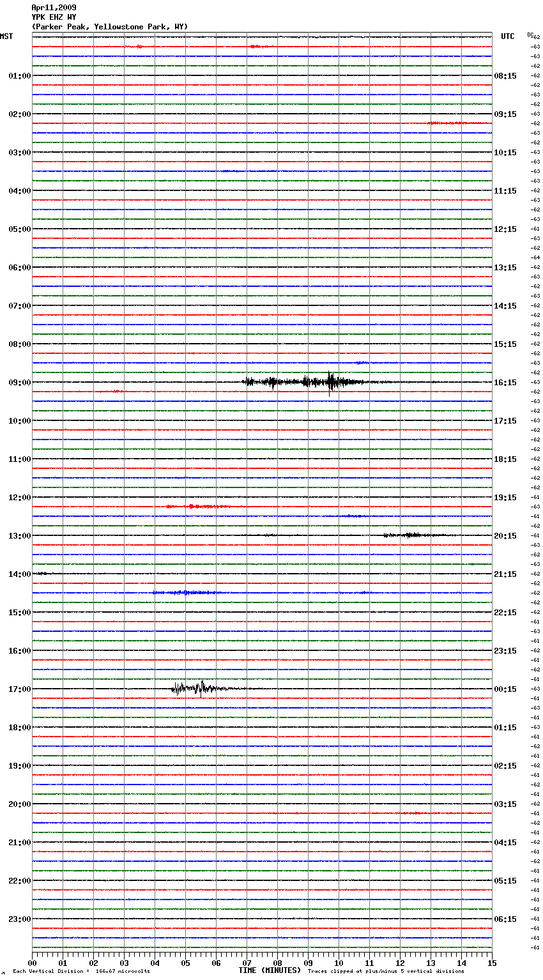Select the 18:00 MST hour label

20,728
